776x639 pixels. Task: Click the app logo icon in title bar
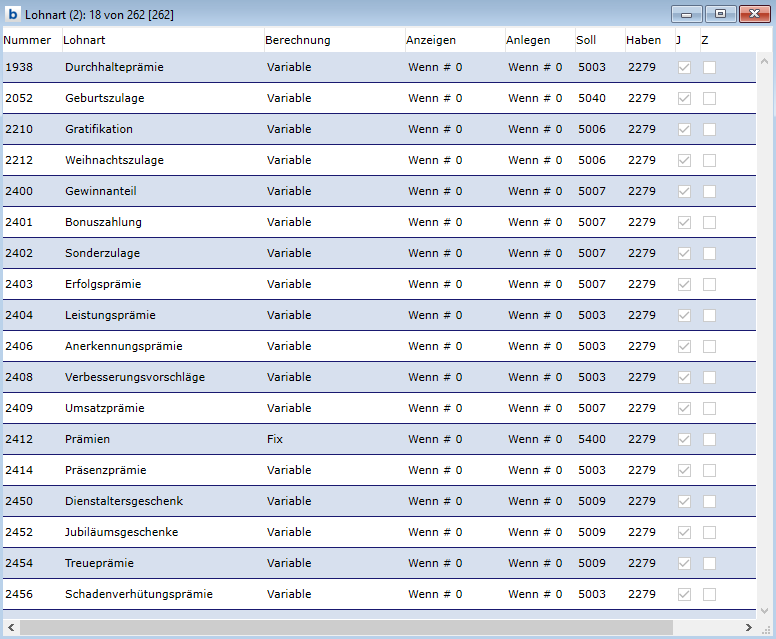[13, 14]
